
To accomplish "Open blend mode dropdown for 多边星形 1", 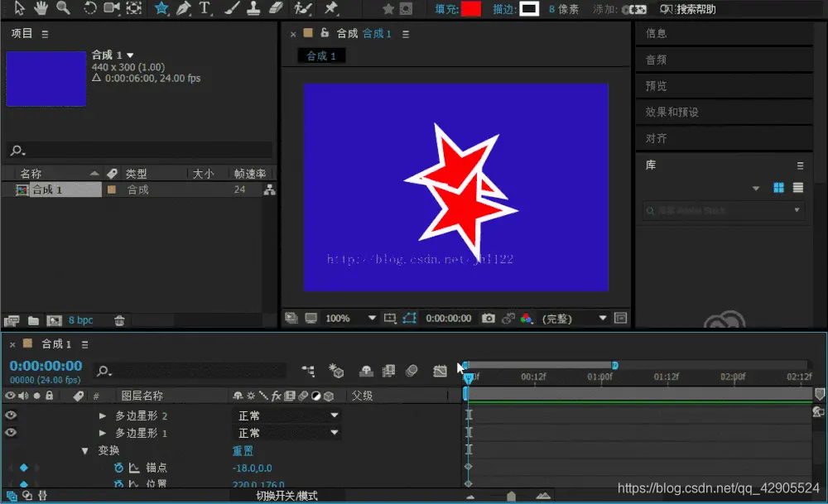I will tap(287, 433).
